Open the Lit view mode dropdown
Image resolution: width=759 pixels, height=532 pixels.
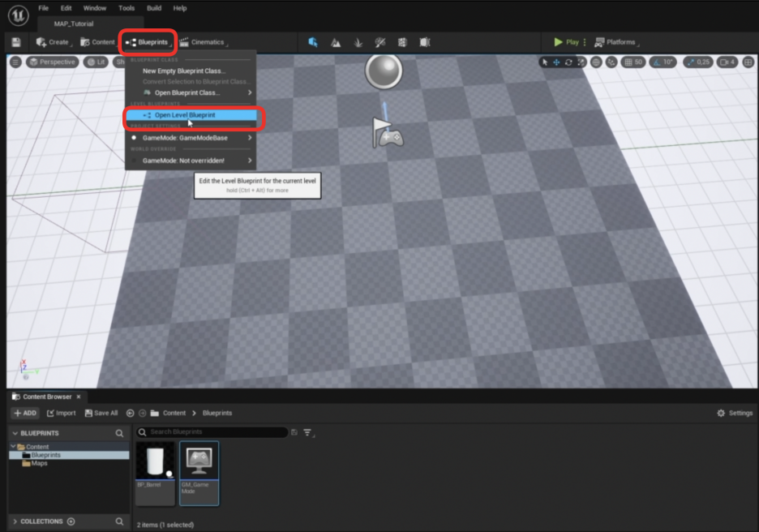(96, 62)
